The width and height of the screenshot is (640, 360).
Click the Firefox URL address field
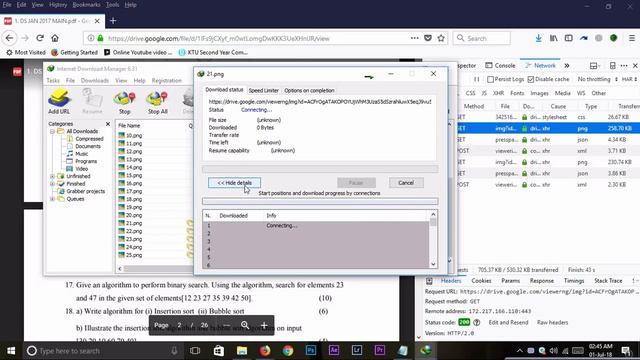tap(258, 38)
